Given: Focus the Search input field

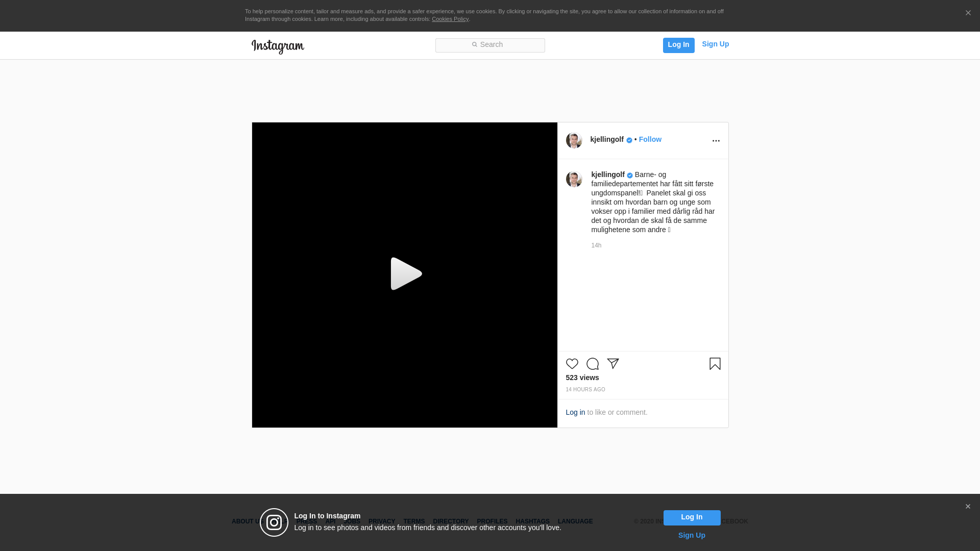Looking at the screenshot, I should point(490,45).
